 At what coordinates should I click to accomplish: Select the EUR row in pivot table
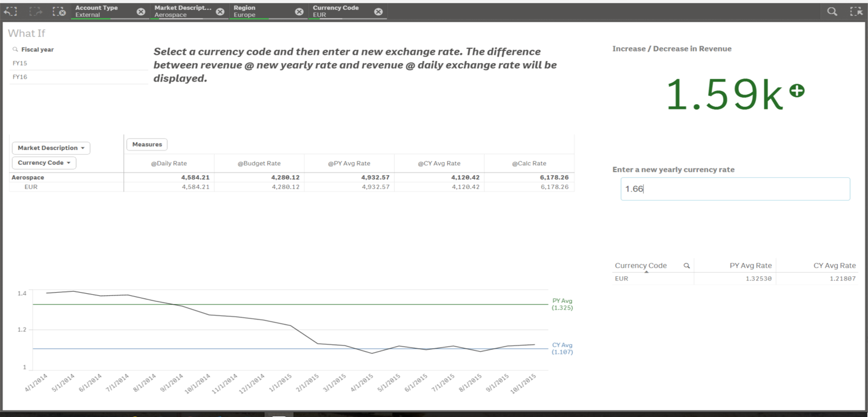pos(31,187)
